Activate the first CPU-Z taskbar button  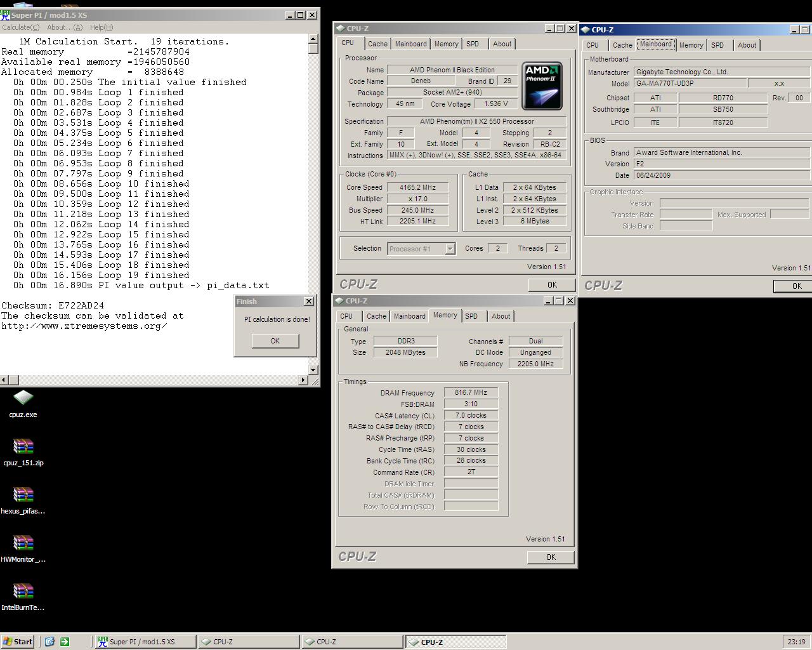(x=248, y=642)
